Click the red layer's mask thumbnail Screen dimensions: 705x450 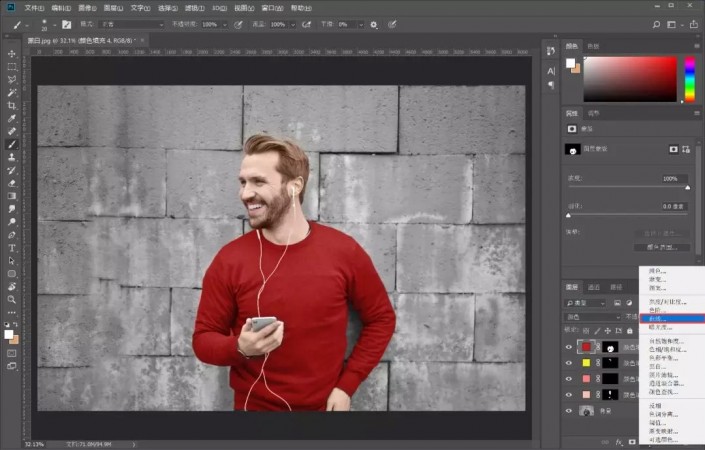tap(610, 346)
